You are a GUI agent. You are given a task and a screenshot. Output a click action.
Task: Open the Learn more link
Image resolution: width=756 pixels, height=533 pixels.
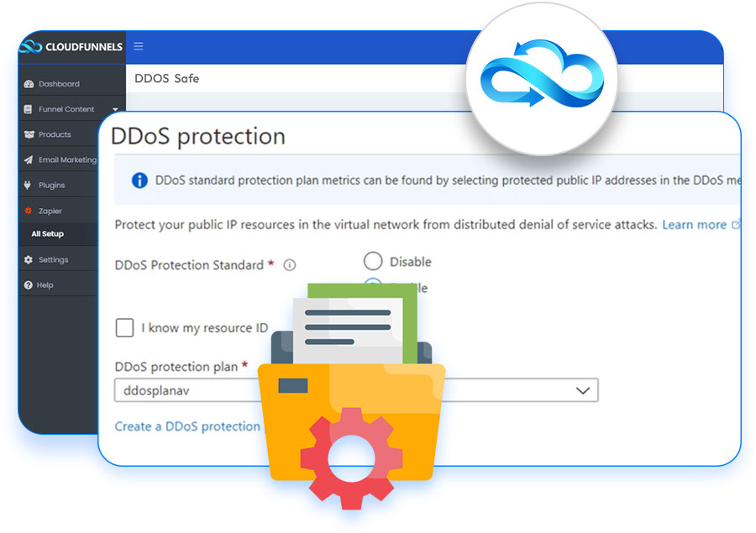[694, 225]
